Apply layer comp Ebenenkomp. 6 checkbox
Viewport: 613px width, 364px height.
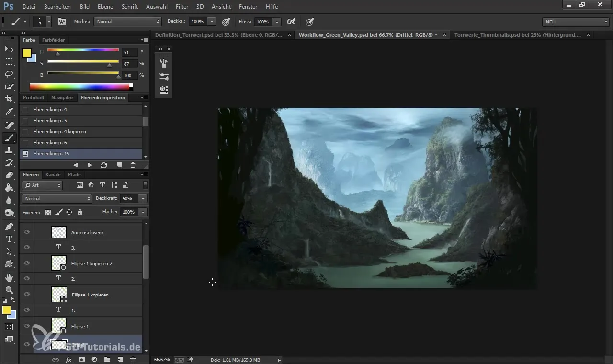coord(25,143)
